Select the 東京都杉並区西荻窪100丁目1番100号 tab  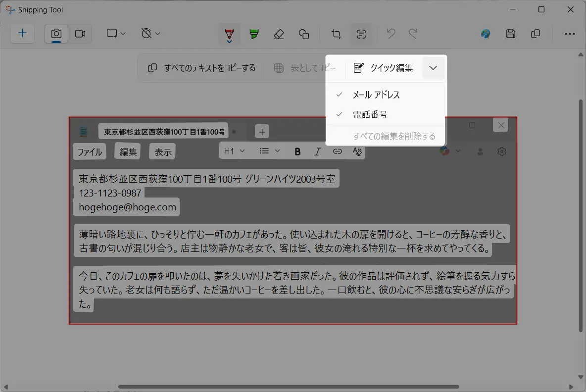[x=164, y=132]
